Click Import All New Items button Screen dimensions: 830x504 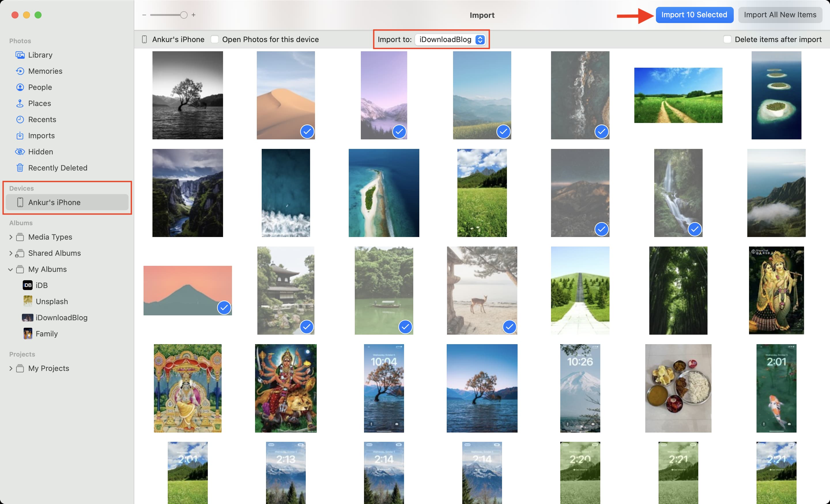(780, 15)
